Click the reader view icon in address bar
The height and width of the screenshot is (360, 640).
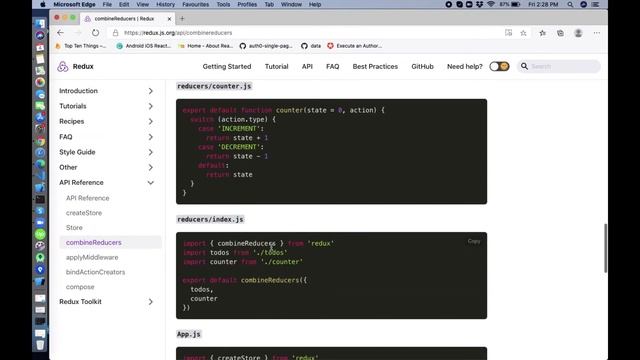[x=508, y=33]
